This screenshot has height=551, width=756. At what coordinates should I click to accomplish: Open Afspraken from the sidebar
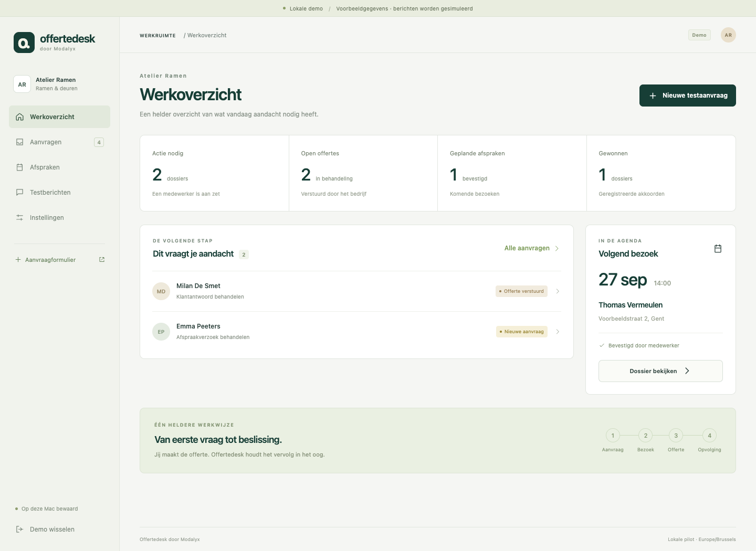tap(59, 167)
